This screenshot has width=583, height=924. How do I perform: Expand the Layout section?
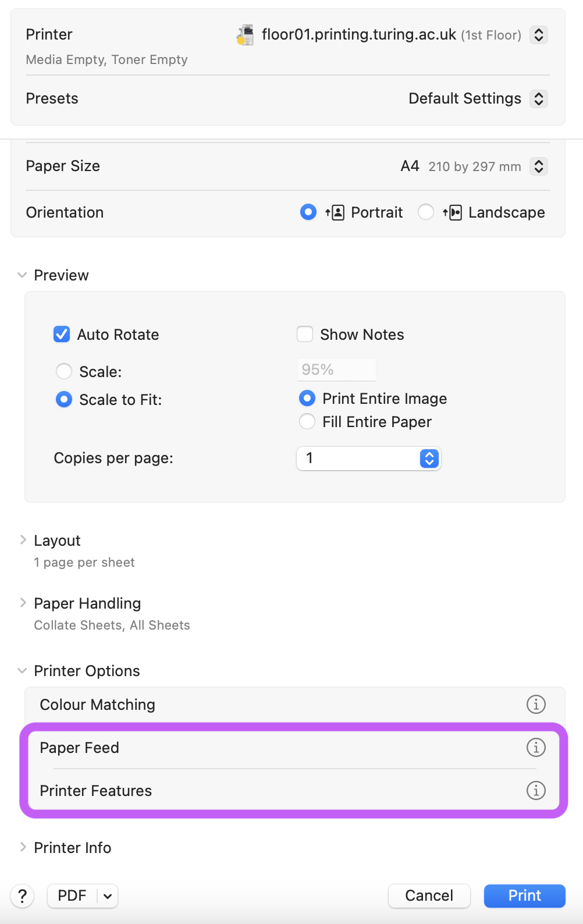pyautogui.click(x=23, y=539)
